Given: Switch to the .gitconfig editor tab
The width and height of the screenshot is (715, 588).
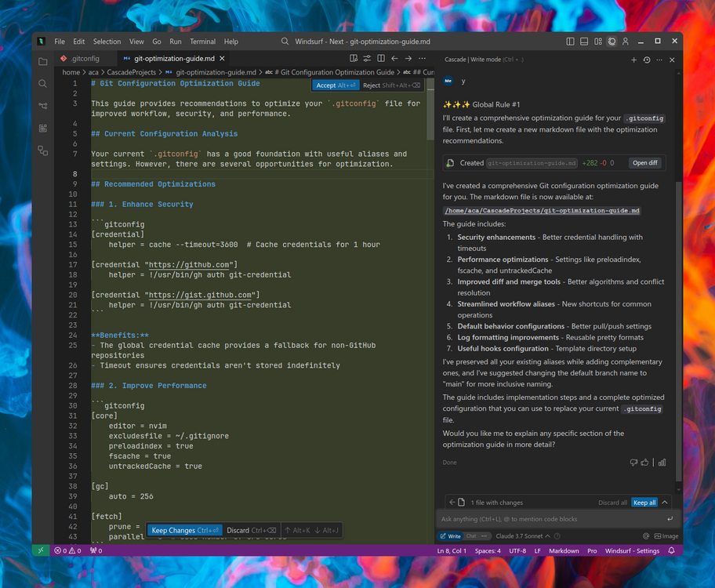Looking at the screenshot, I should click(85, 59).
